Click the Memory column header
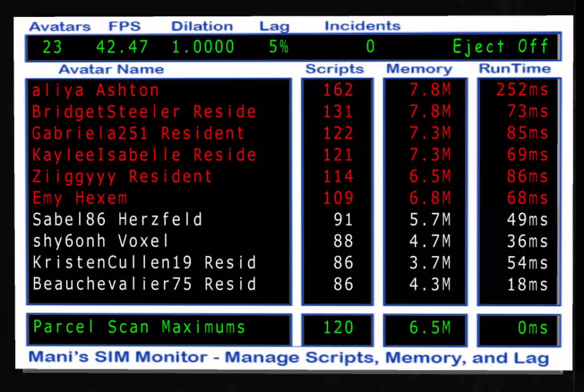 tap(419, 69)
